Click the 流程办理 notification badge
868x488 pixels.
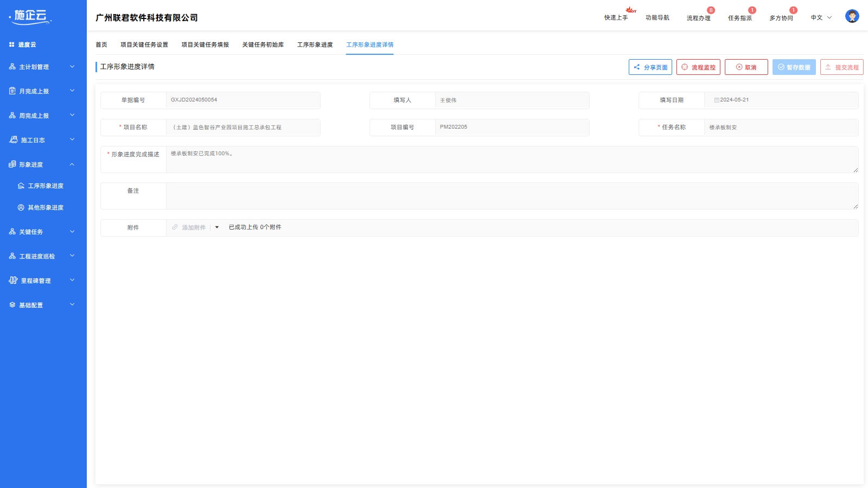coord(711,10)
